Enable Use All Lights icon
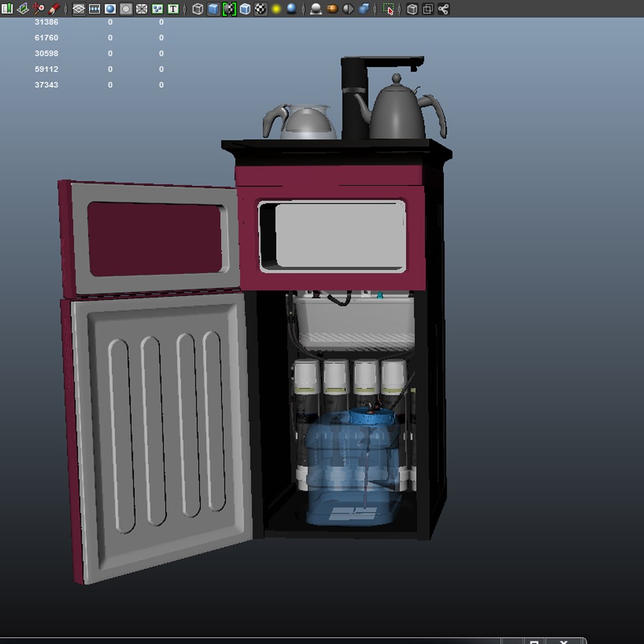Screen dimensions: 644x644 point(277,8)
